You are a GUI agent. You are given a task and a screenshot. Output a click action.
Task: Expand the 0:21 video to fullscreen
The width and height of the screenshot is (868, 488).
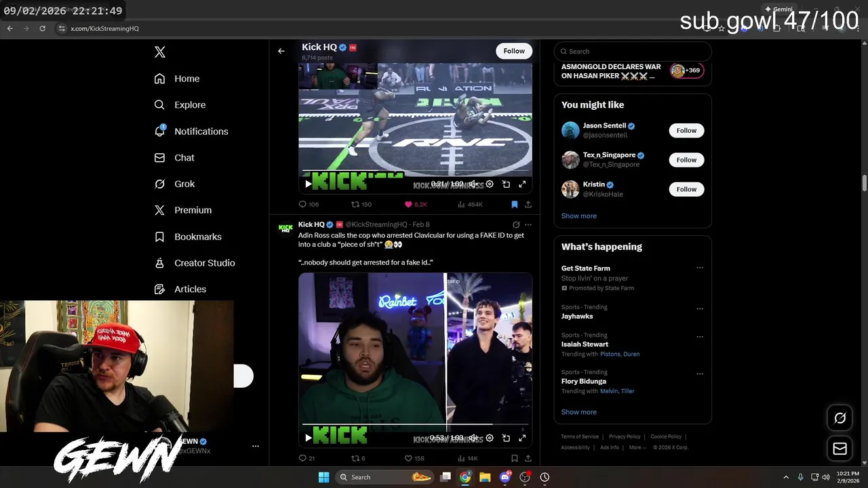522,184
